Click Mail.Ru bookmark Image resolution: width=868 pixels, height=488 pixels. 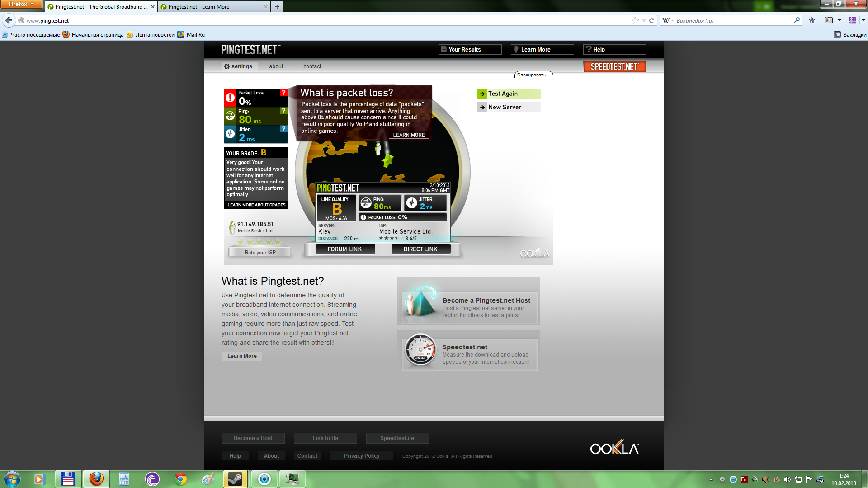191,35
